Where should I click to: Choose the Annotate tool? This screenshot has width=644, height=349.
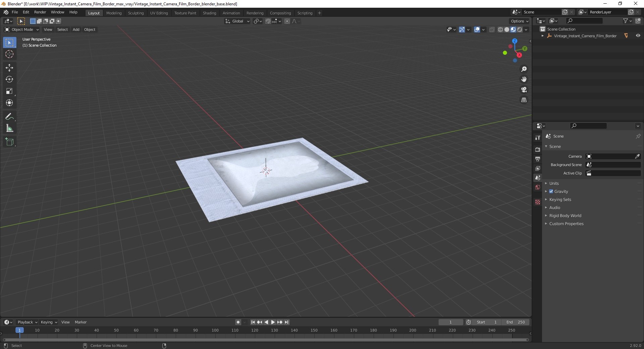pos(9,117)
